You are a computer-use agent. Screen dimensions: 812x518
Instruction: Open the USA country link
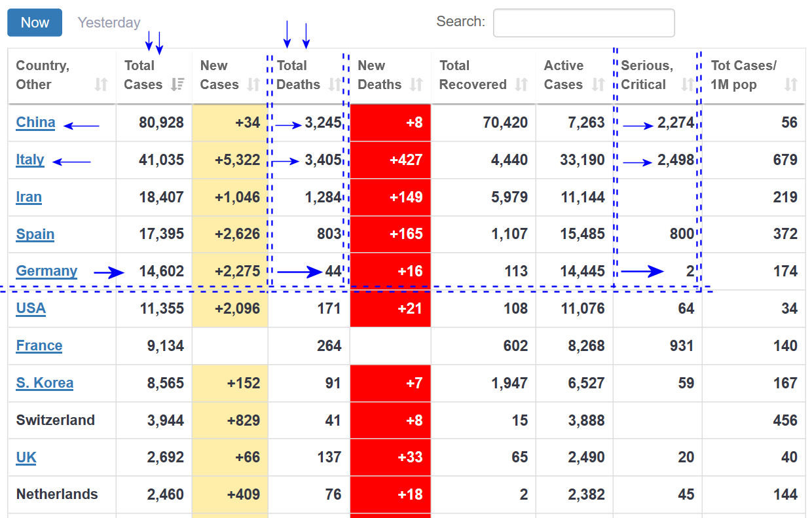pos(31,308)
